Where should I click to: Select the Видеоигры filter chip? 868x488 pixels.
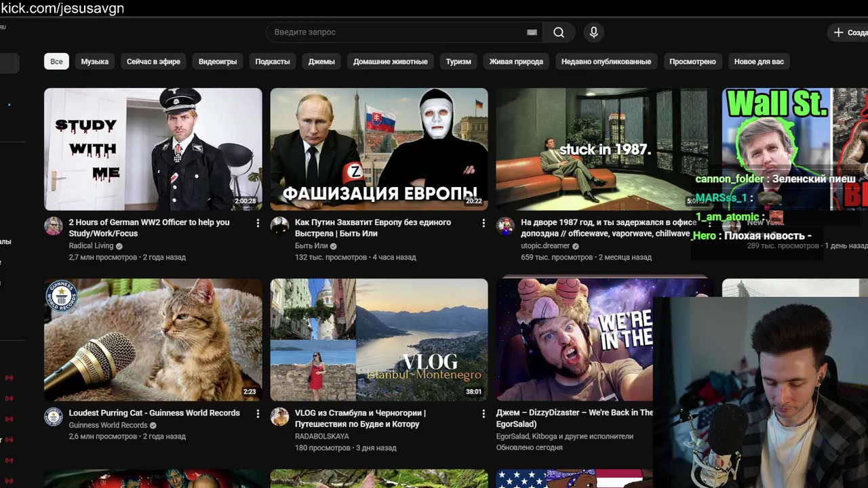(x=218, y=62)
